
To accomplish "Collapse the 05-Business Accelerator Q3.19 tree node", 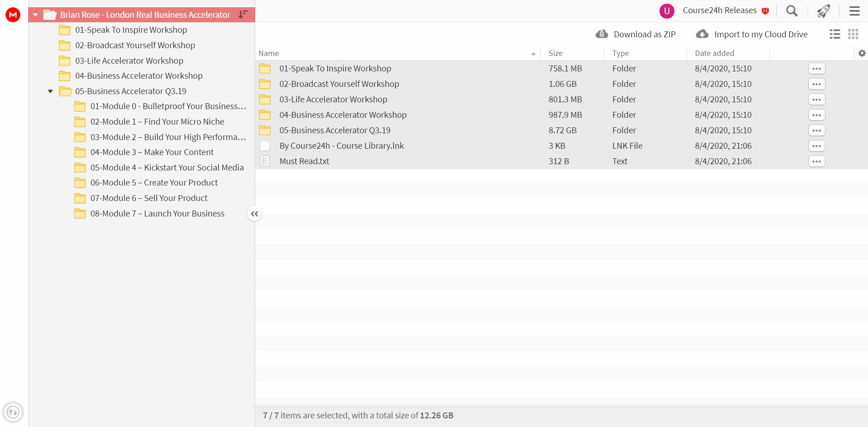I will [x=50, y=91].
